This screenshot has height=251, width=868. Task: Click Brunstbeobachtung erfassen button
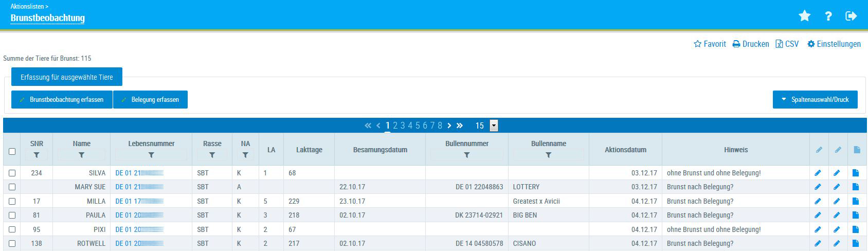tap(62, 100)
